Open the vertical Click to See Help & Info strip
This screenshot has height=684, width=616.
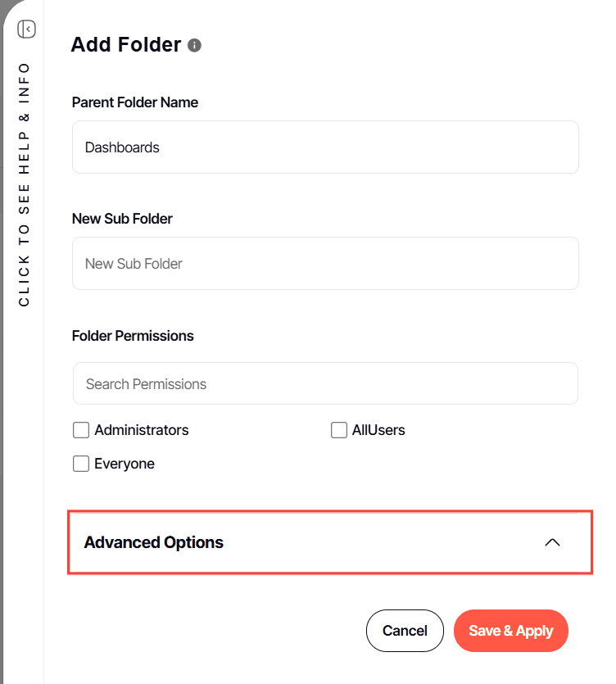pyautogui.click(x=24, y=184)
